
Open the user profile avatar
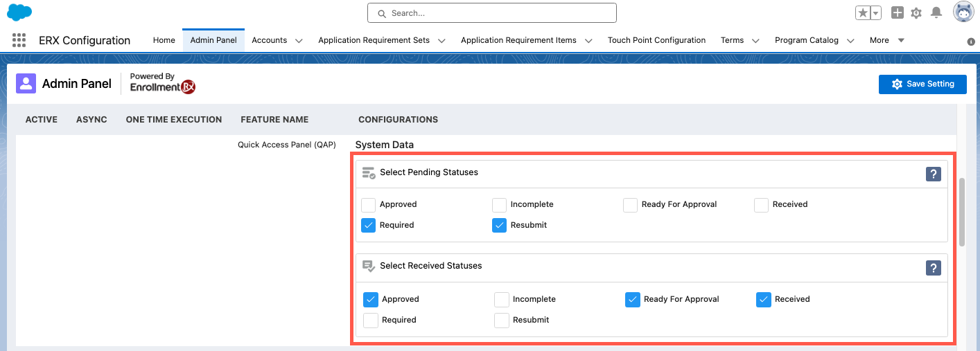click(963, 12)
